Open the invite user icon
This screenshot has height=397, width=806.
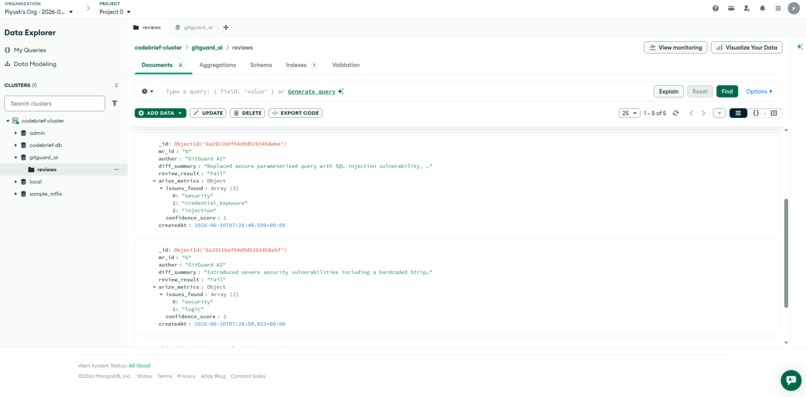(x=746, y=8)
